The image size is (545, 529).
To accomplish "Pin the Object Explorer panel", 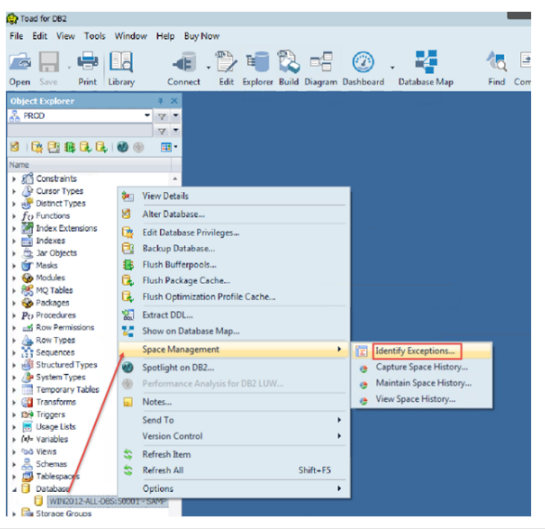I will point(160,101).
